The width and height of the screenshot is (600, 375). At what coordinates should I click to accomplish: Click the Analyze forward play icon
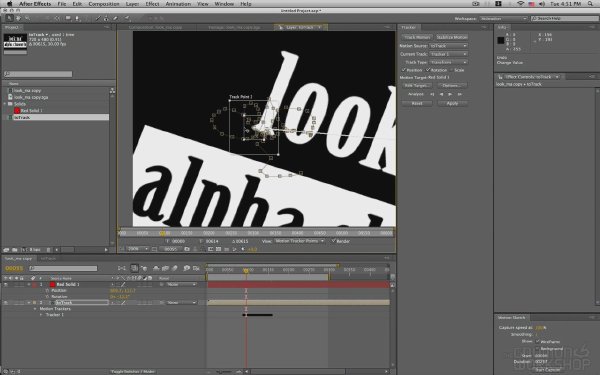tap(450, 95)
